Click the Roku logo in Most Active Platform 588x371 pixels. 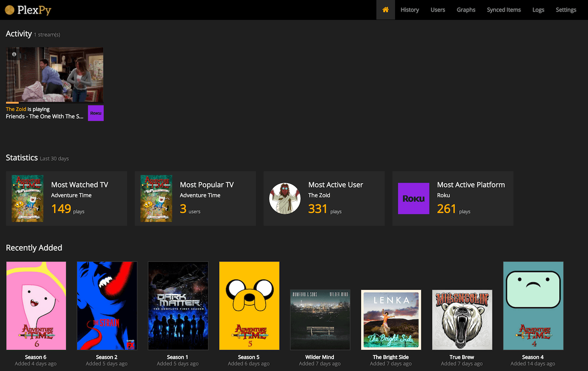pos(414,199)
